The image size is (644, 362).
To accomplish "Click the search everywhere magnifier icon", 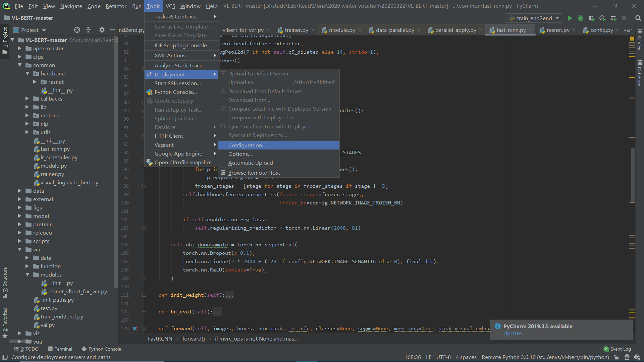I will click(x=638, y=18).
